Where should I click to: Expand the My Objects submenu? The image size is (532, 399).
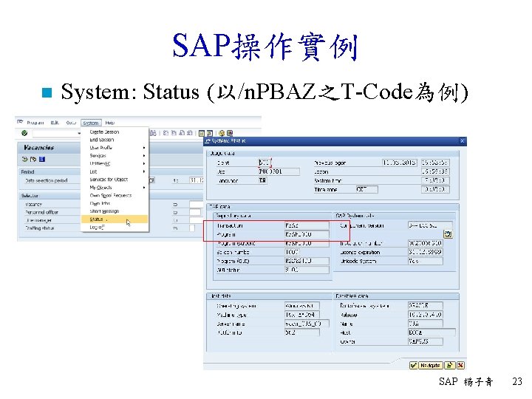pyautogui.click(x=115, y=188)
